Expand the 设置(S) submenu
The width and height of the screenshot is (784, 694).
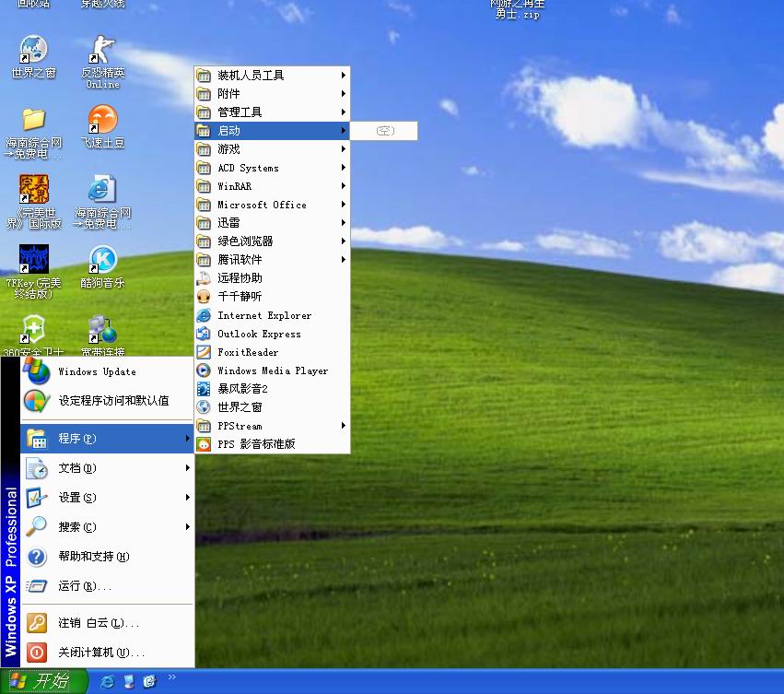point(107,498)
